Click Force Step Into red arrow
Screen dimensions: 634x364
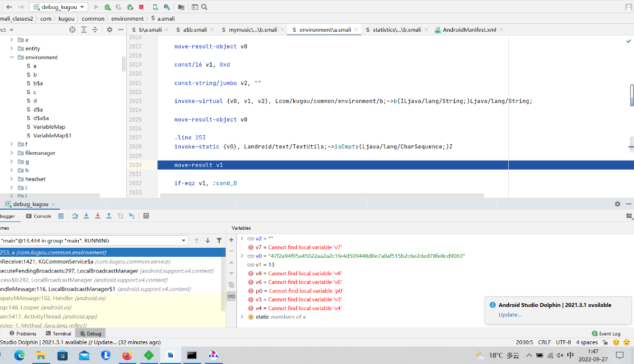pyautogui.click(x=98, y=216)
